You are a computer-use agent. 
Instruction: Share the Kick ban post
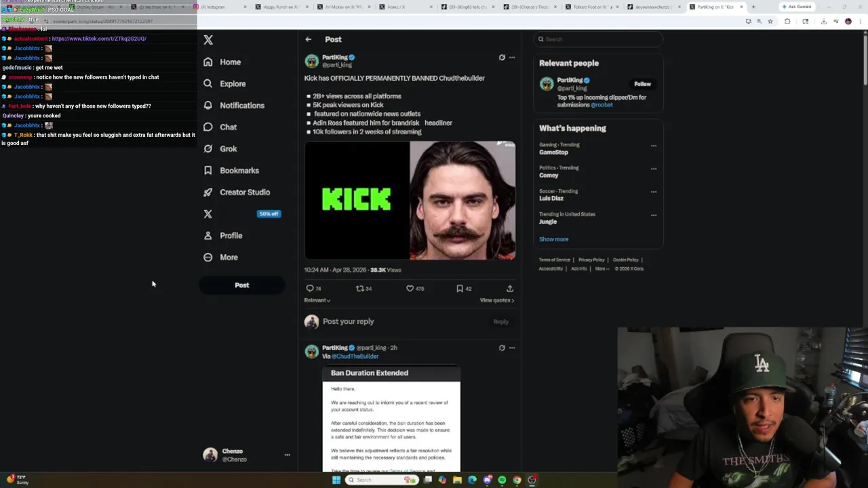pyautogui.click(x=510, y=288)
